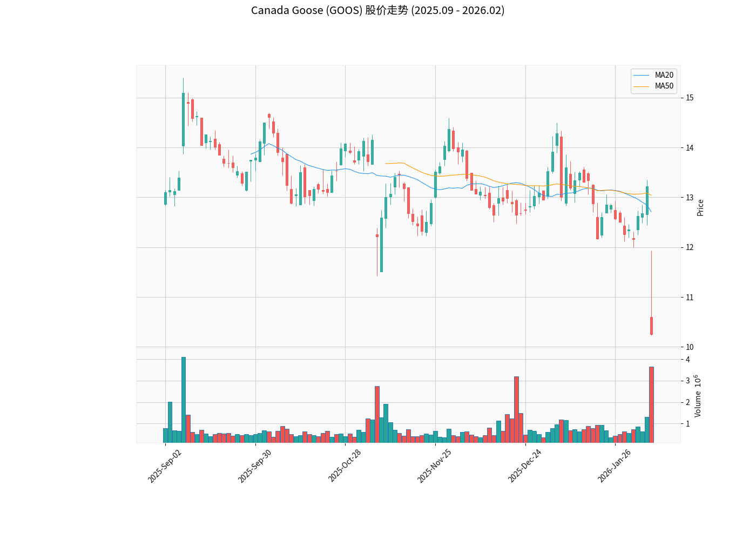Click the Volume axis label

point(698,396)
